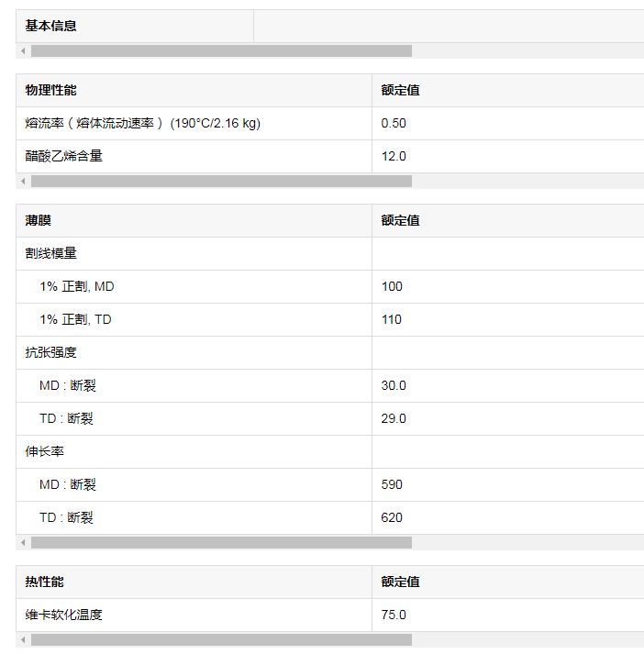Click left scroll arrow under 薄膜 table

pos(23,543)
